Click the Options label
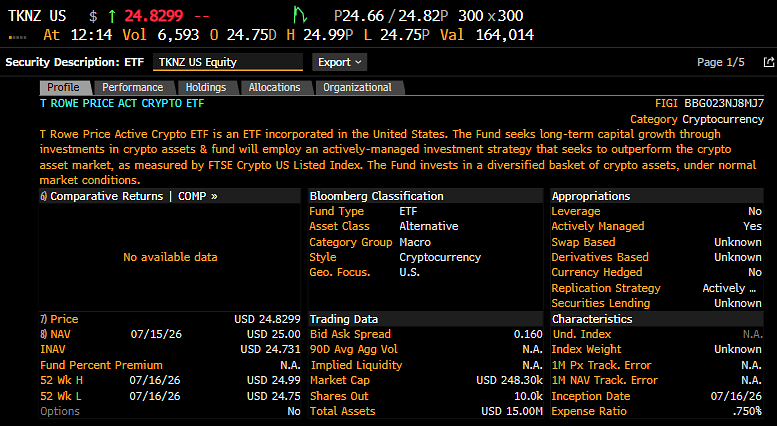Image resolution: width=777 pixels, height=426 pixels. point(59,411)
